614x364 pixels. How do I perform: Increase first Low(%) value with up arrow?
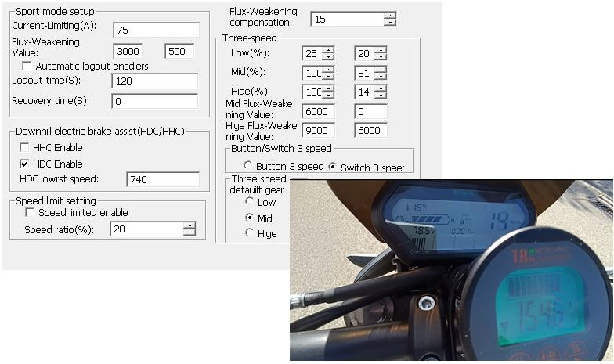328,50
